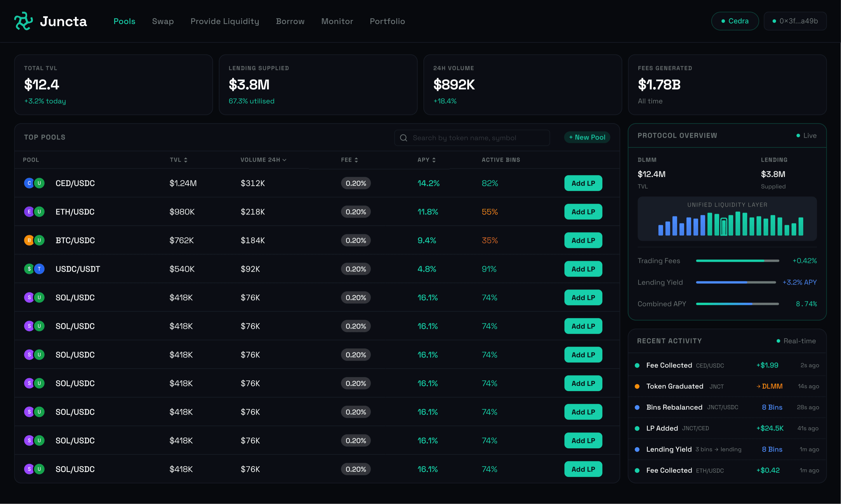Click the orange Token Graduated dot

(x=637, y=387)
